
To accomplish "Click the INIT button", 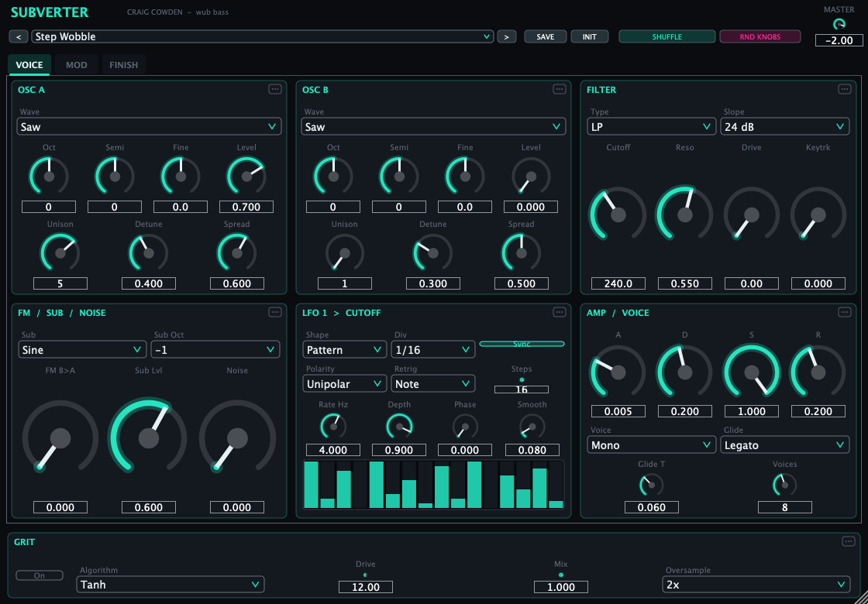I will 590,36.
